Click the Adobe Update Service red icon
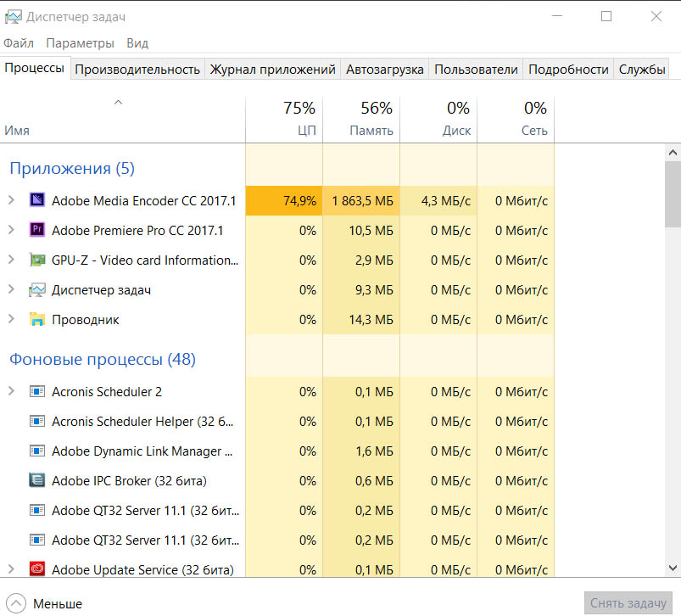681x616 pixels. point(37,569)
